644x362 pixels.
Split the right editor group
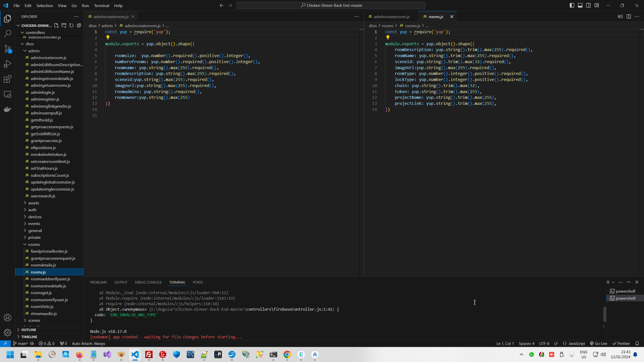click(629, 17)
